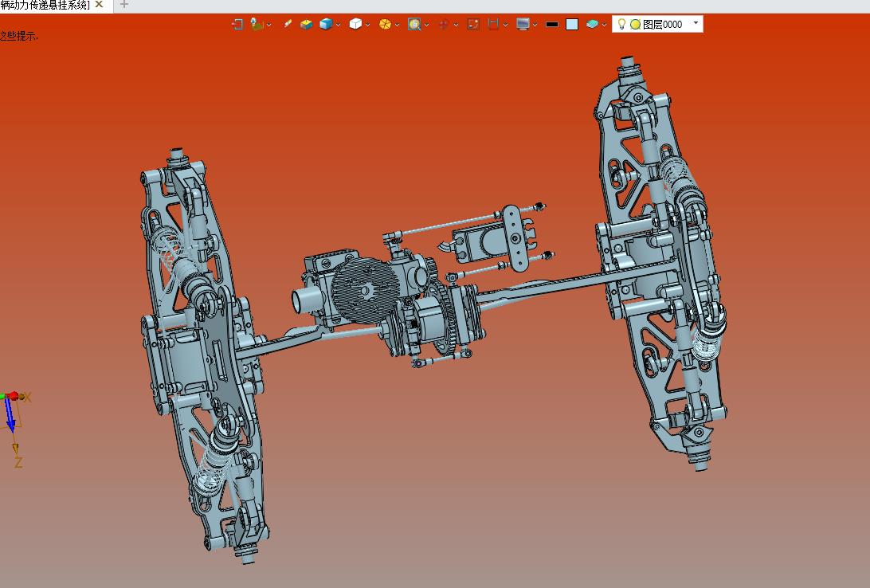Click the exit icon in view toolbar
870x588 pixels.
tap(237, 24)
